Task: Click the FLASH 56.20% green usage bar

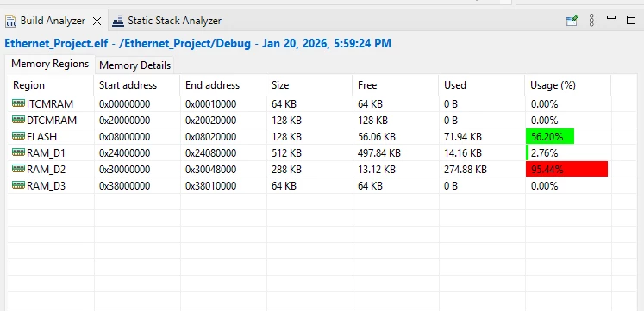Action: click(550, 137)
